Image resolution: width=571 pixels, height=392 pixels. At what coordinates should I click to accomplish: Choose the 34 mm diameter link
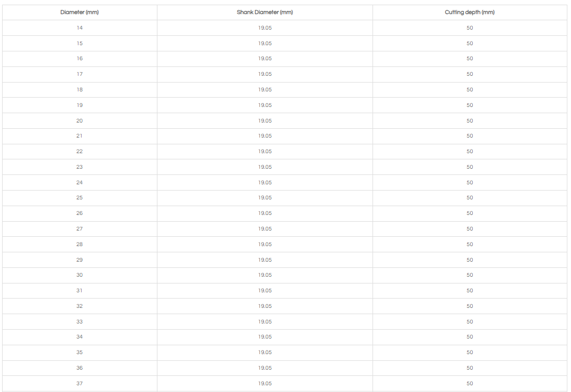tap(79, 337)
